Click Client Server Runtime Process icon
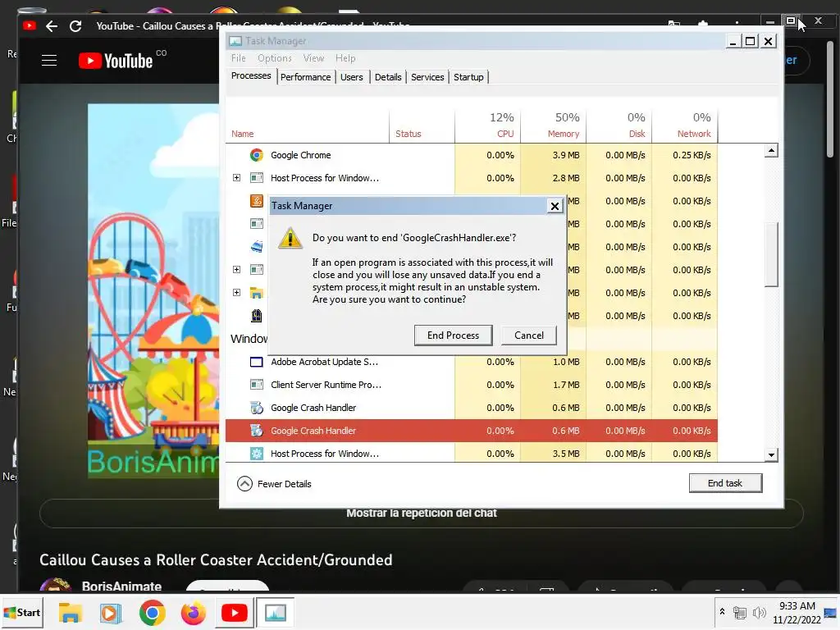The height and width of the screenshot is (630, 840). [257, 385]
